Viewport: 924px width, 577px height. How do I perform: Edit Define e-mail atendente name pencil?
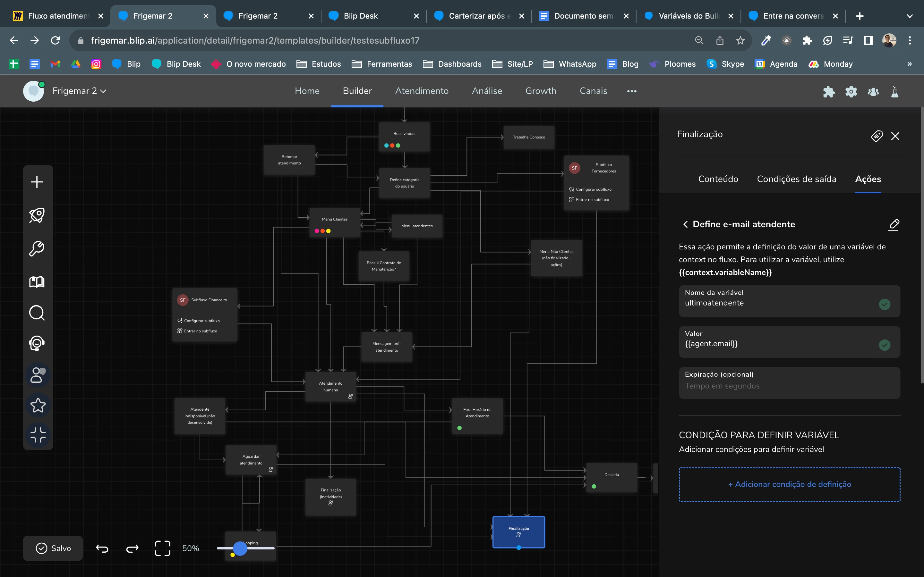coord(894,224)
